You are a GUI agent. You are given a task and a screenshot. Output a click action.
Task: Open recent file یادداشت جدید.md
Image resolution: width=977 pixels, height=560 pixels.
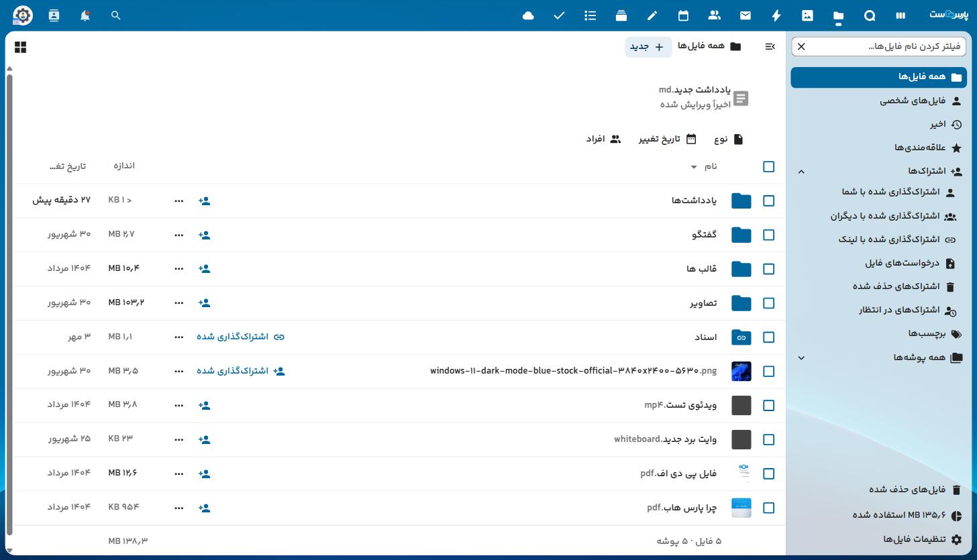[705, 98]
